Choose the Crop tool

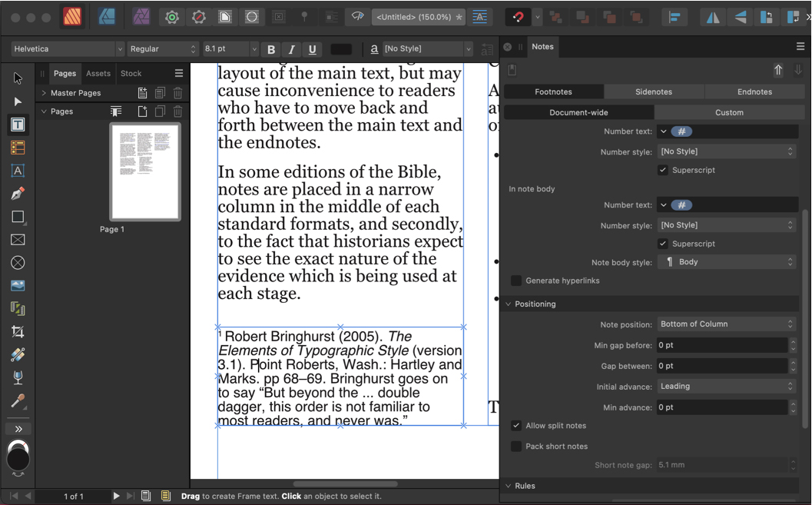(x=18, y=332)
